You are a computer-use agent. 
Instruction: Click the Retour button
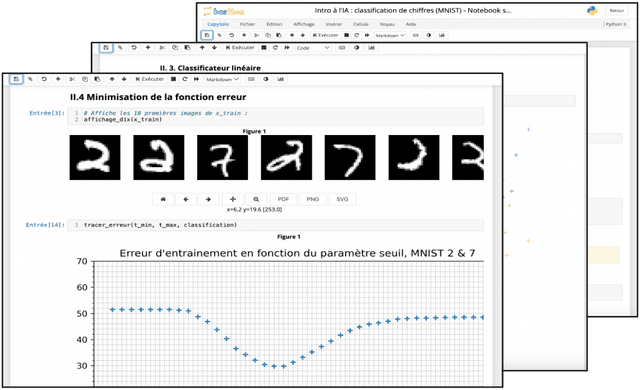[617, 11]
